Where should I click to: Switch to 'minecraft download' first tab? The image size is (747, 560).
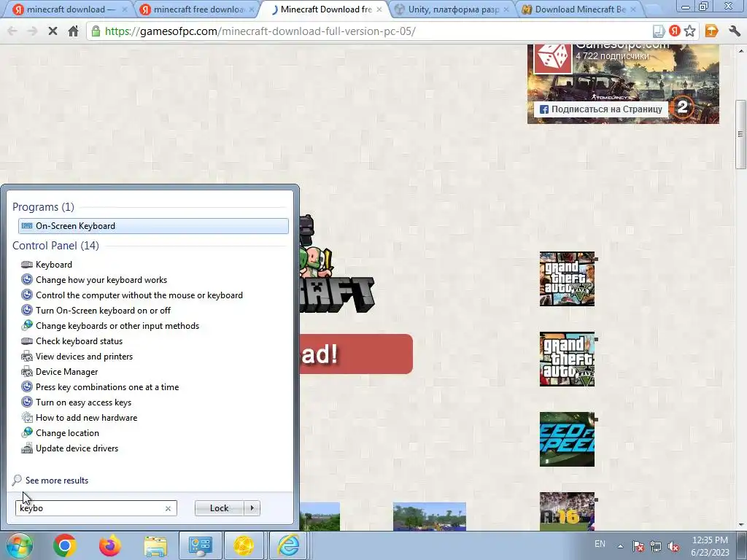tap(69, 9)
